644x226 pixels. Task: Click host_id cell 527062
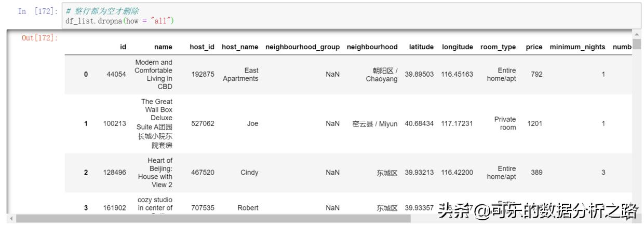[203, 123]
